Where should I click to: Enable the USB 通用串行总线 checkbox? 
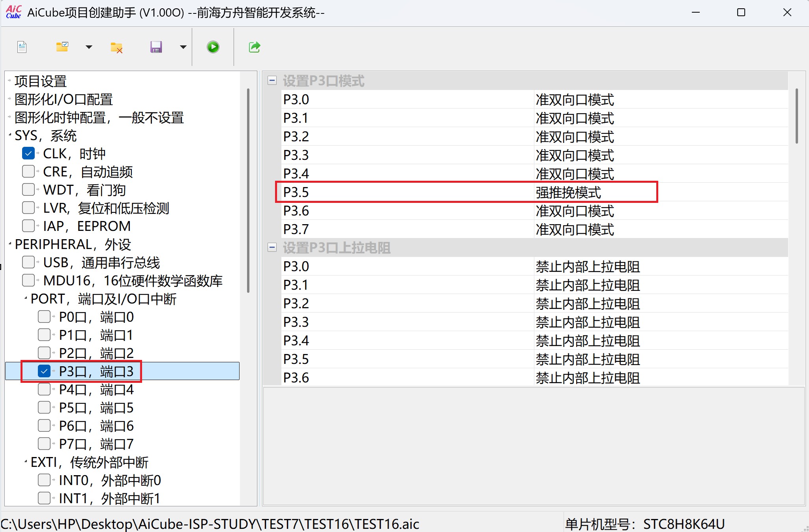28,262
